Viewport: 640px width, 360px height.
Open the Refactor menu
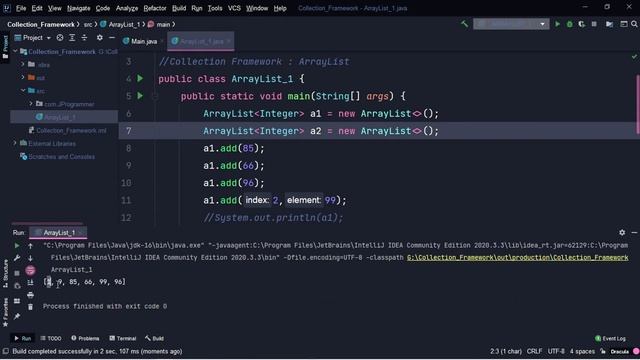[x=155, y=8]
